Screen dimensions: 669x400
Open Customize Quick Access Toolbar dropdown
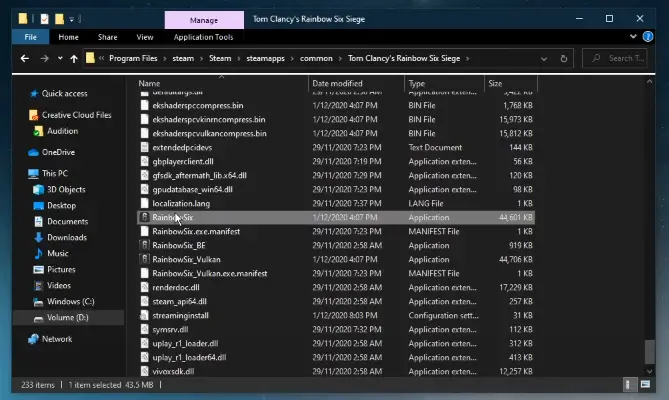(x=71, y=19)
